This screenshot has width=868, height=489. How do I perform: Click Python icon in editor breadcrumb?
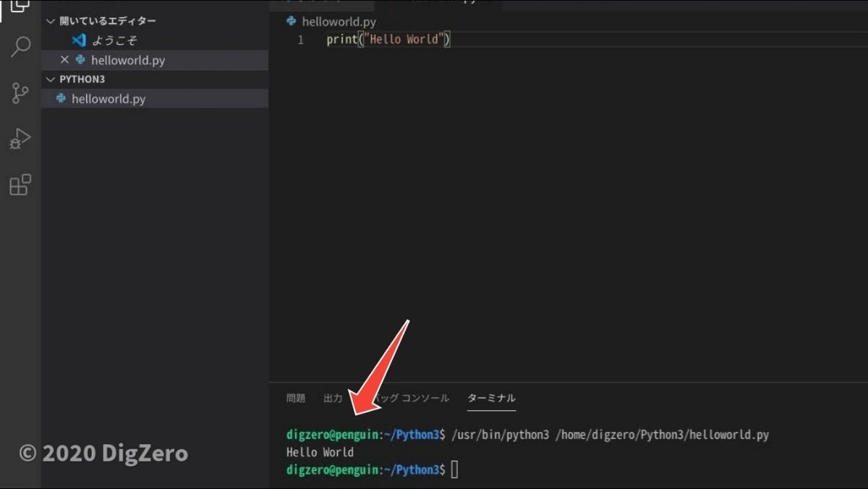292,22
